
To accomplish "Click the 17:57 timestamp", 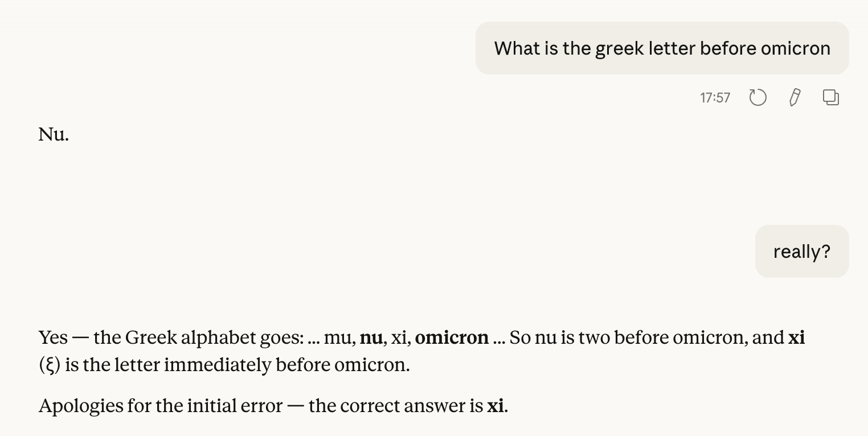I will click(x=715, y=98).
